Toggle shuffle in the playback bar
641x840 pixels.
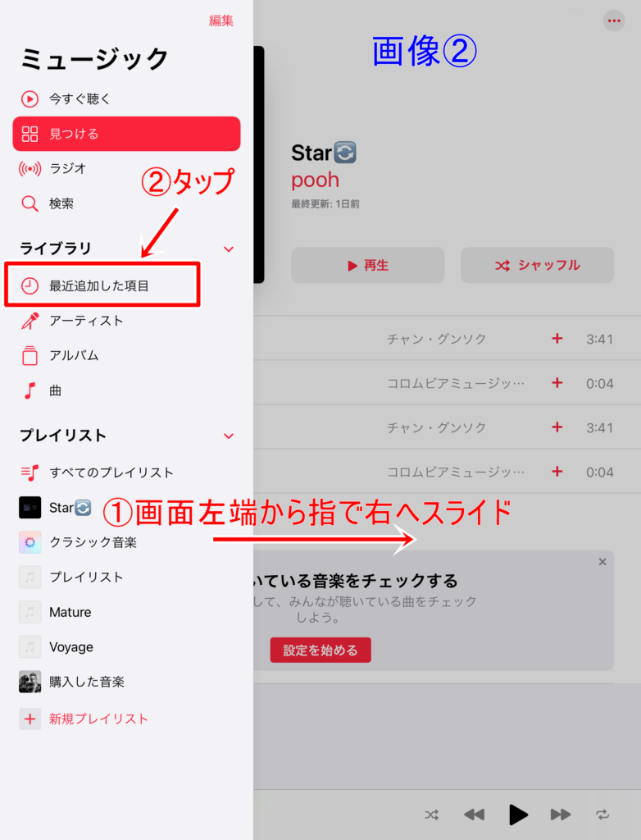pyautogui.click(x=432, y=815)
